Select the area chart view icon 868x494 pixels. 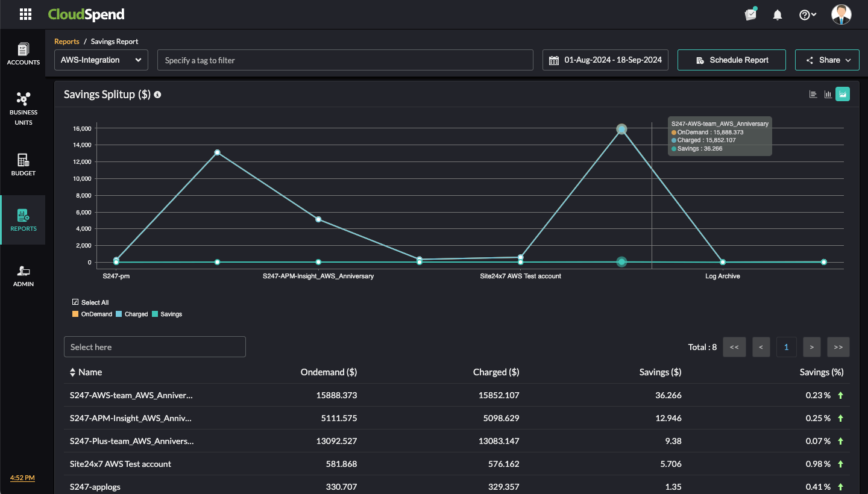843,94
